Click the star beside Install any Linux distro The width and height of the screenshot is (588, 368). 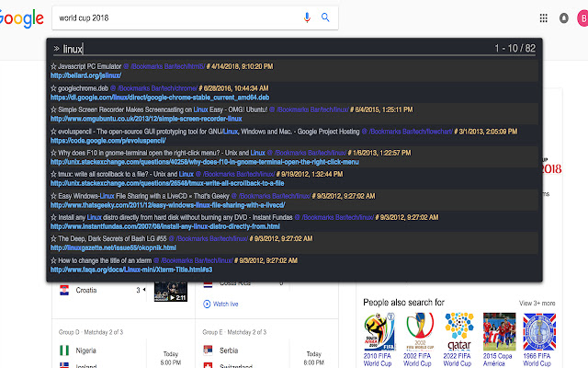click(x=53, y=217)
